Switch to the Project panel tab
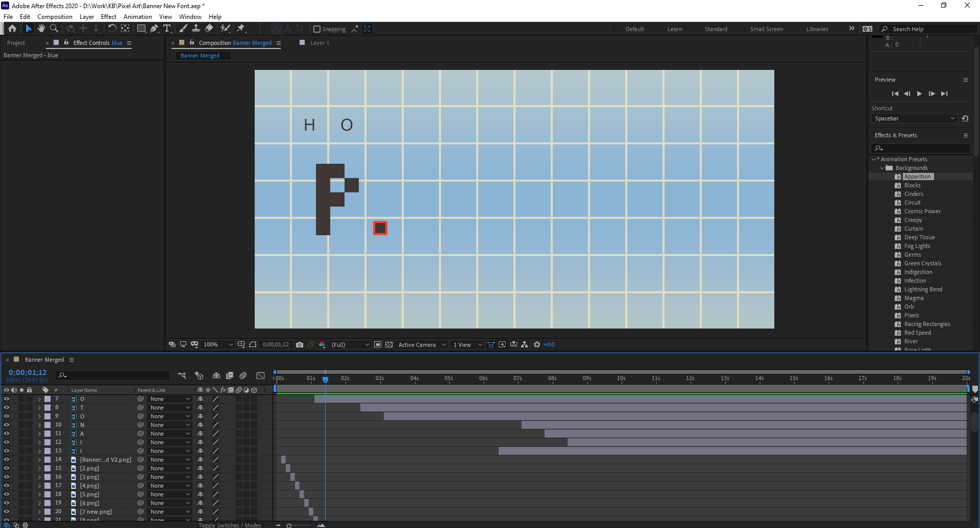The height and width of the screenshot is (528, 980). coord(16,43)
